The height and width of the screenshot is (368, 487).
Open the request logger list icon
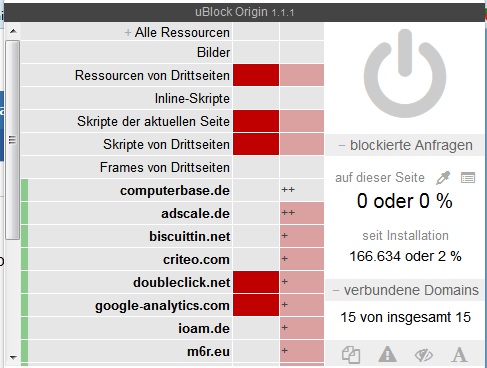pos(468,178)
